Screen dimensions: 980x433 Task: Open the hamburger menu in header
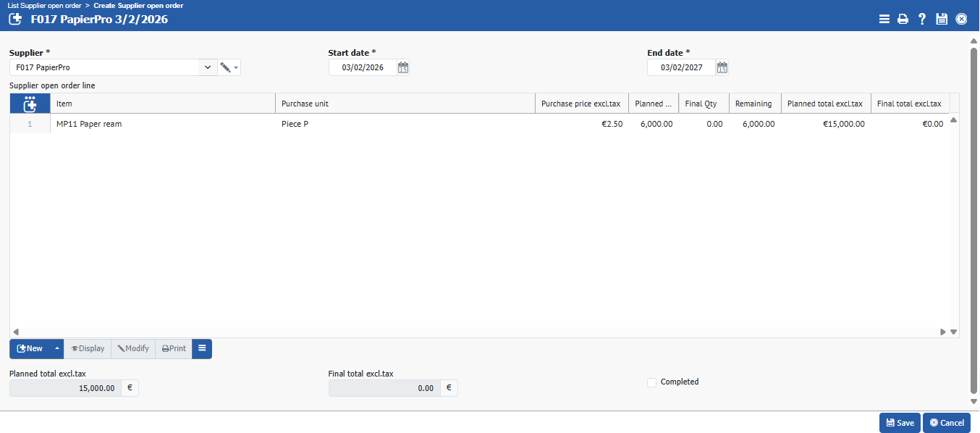(x=884, y=20)
